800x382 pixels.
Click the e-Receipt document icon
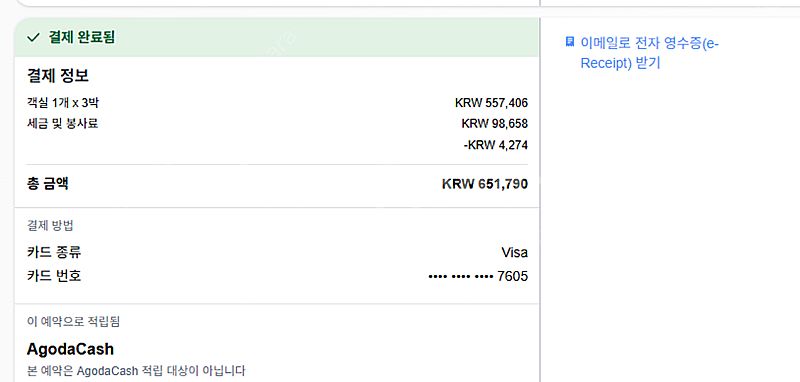click(570, 42)
